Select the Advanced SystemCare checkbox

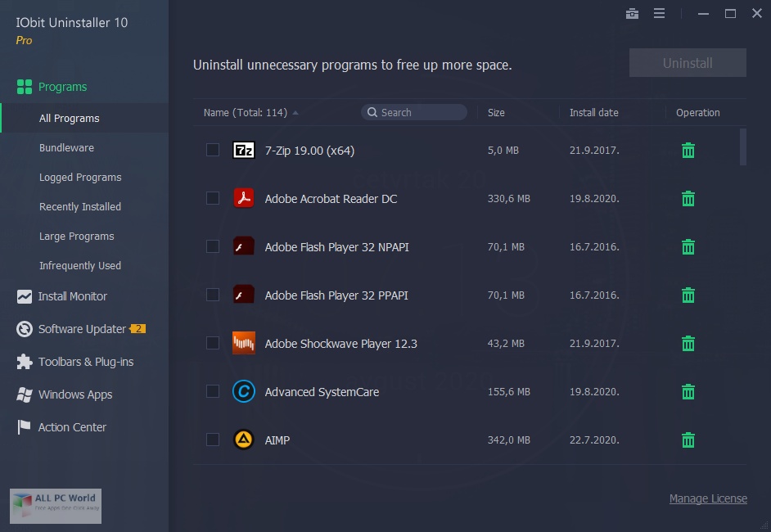[213, 391]
